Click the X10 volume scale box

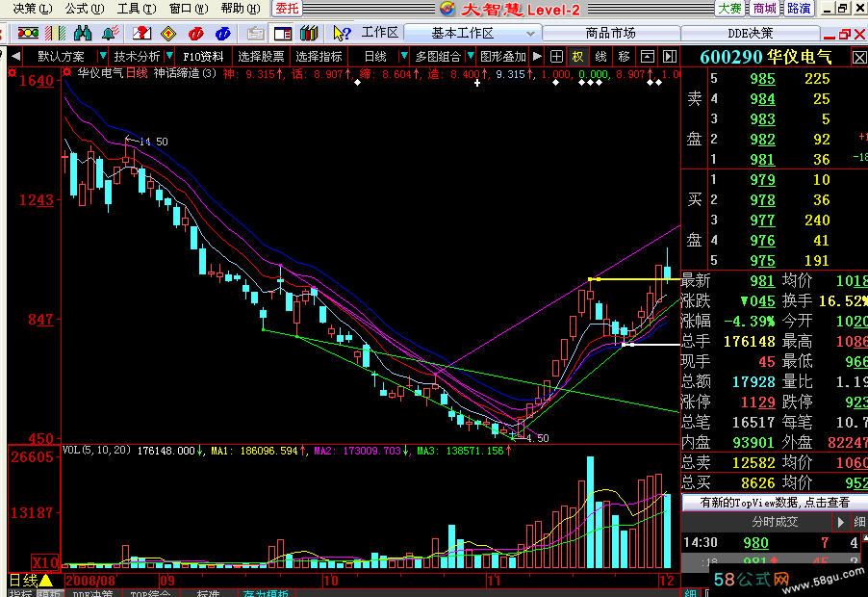pos(45,562)
